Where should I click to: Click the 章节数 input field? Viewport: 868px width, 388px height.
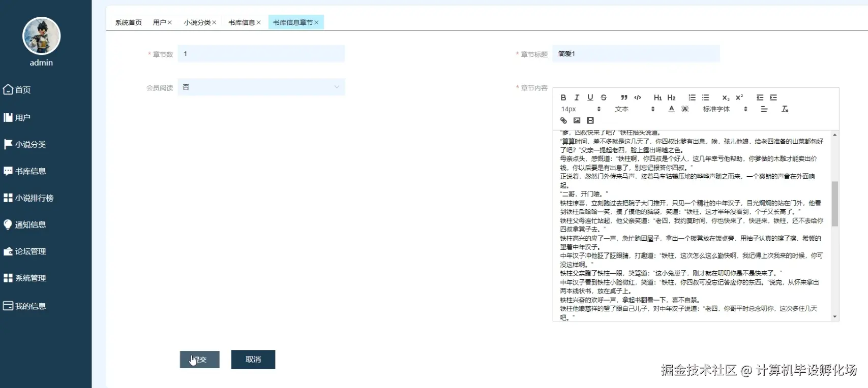point(261,53)
